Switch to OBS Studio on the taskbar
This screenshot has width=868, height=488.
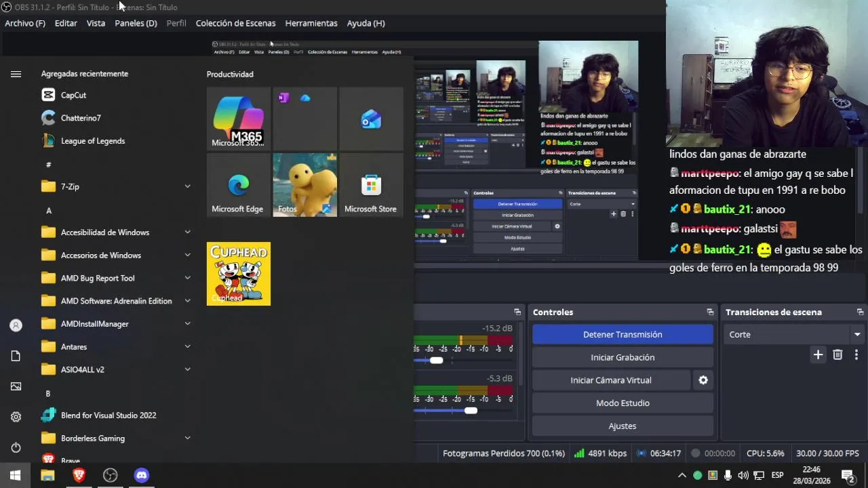click(110, 475)
